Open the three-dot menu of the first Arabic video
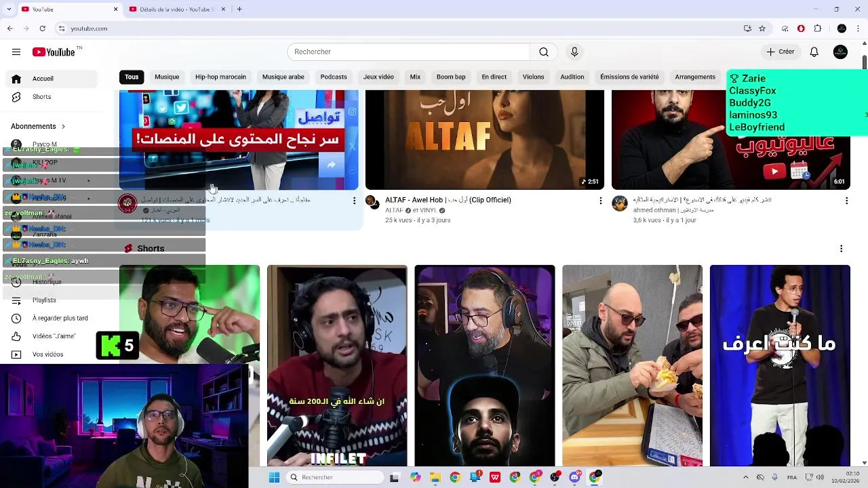The height and width of the screenshot is (488, 868). click(x=354, y=201)
